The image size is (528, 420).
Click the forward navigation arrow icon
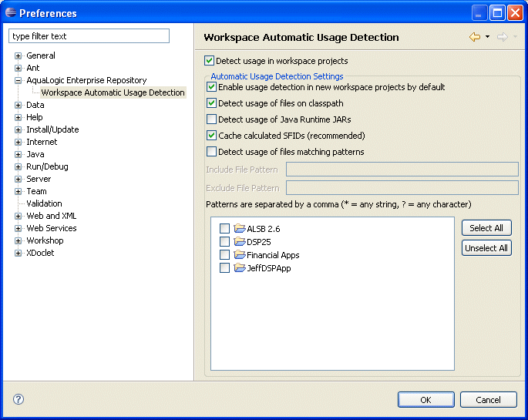(x=502, y=37)
